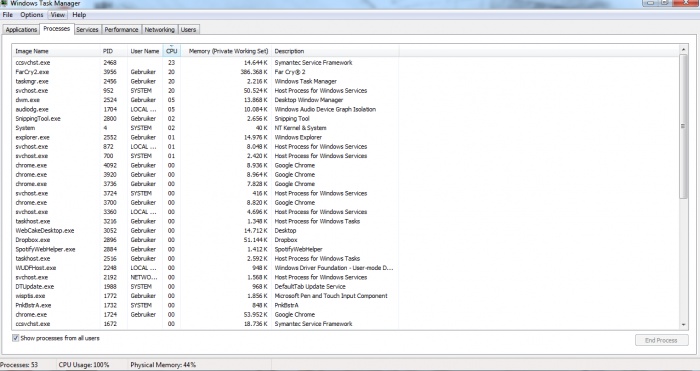Select svchost.exe with PID 3724
The width and height of the screenshot is (700, 371).
pyautogui.click(x=205, y=193)
